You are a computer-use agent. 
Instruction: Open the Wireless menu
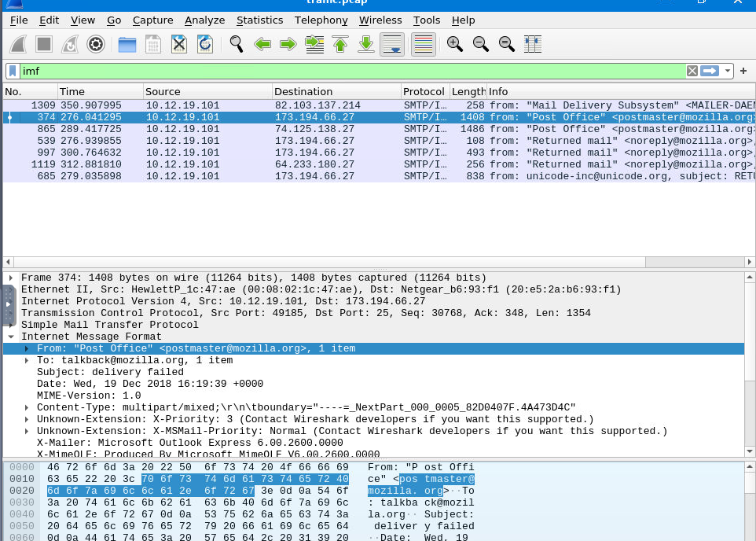point(380,20)
